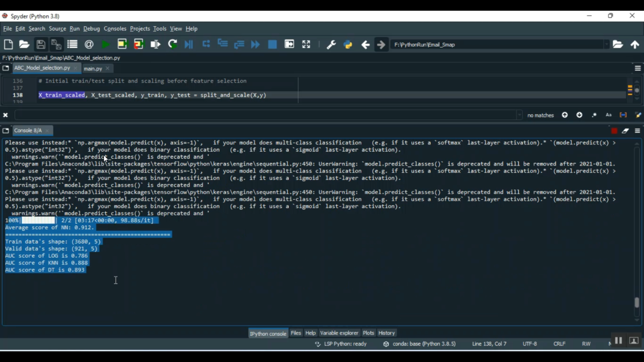The height and width of the screenshot is (362, 644).
Task: Toggle whole words search option
Action: pos(623,115)
